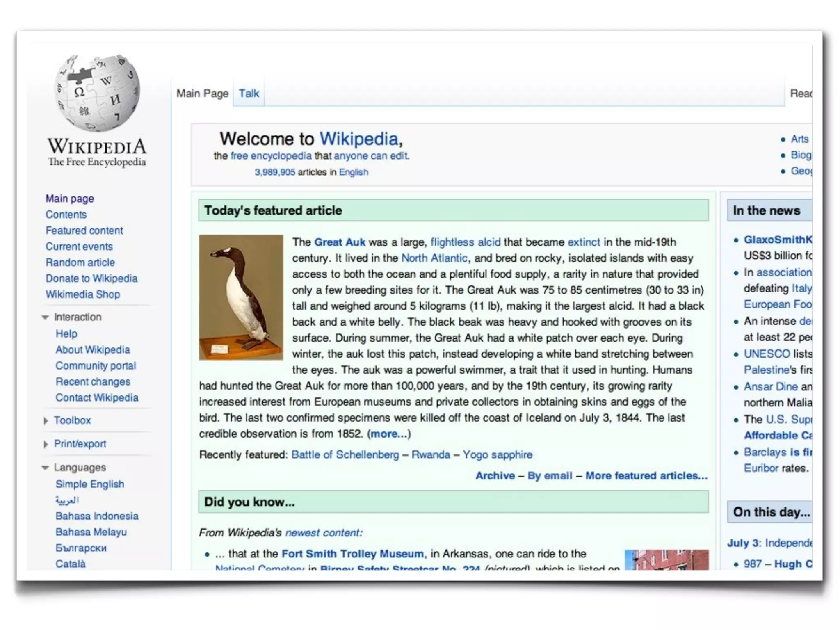Open the Recent changes link
The width and height of the screenshot is (840, 630).
tap(93, 382)
